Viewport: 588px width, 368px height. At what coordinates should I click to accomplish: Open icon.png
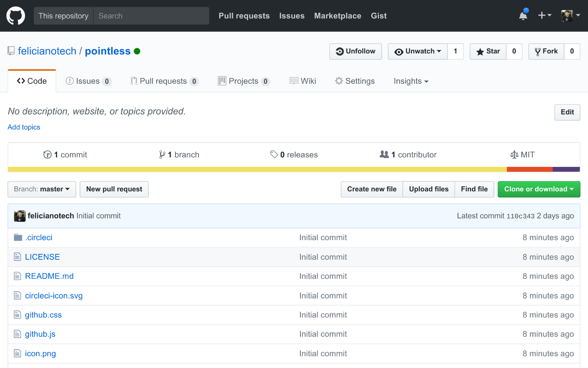click(x=40, y=353)
